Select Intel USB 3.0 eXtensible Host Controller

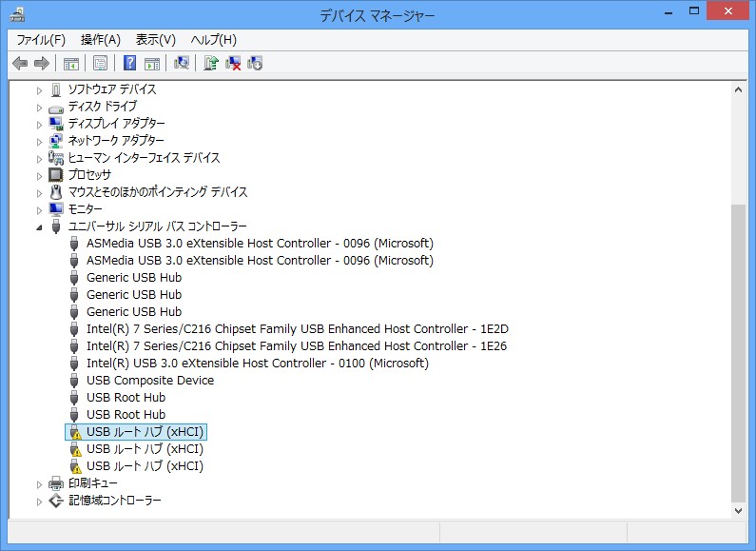(x=257, y=364)
